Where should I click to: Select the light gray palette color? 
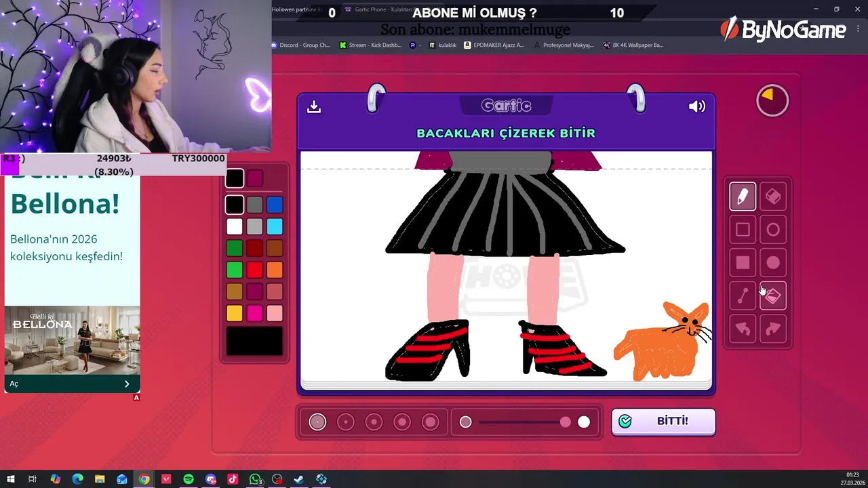[254, 226]
